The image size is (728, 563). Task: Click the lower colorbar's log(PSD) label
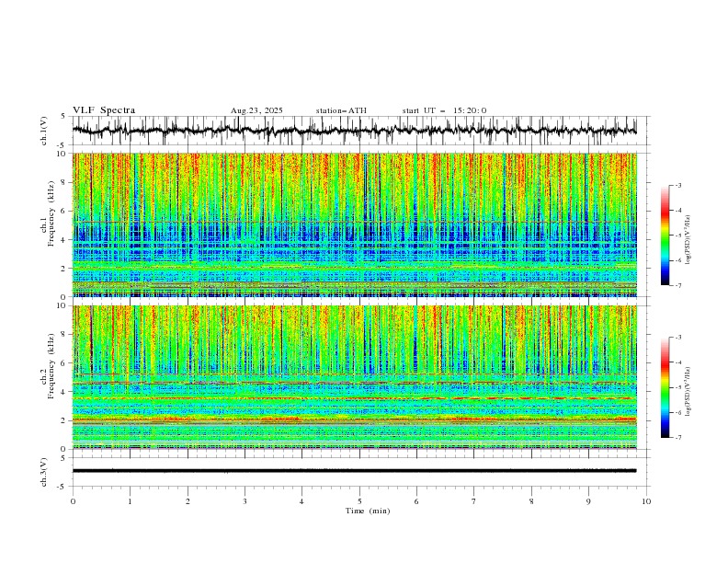point(688,392)
